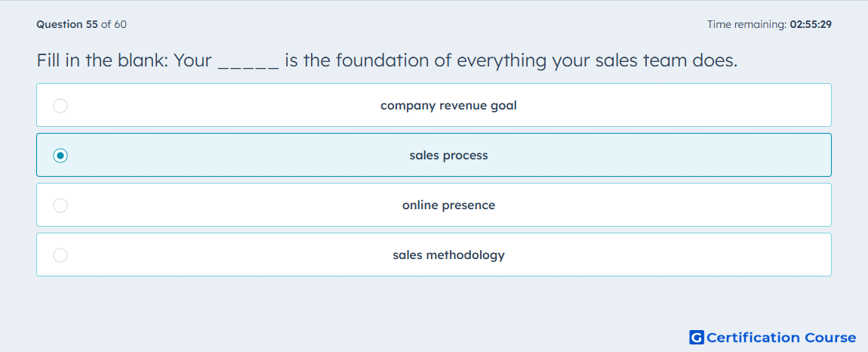This screenshot has width=868, height=352.
Task: Click the "company revenue goal" answer label
Action: (x=448, y=105)
